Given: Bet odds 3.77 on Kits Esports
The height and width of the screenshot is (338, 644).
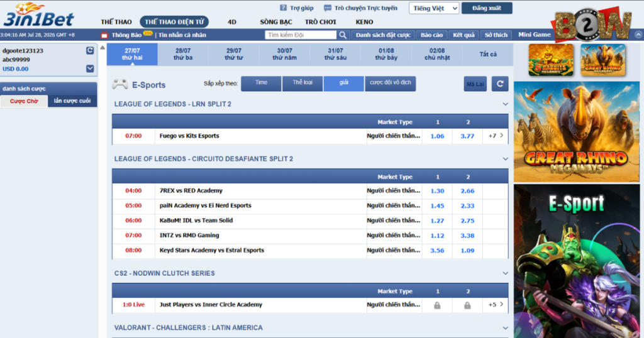Looking at the screenshot, I should pos(467,136).
